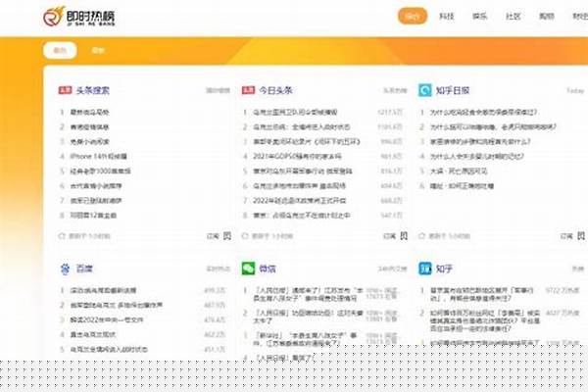Select the second tab on orange banner

pos(98,50)
